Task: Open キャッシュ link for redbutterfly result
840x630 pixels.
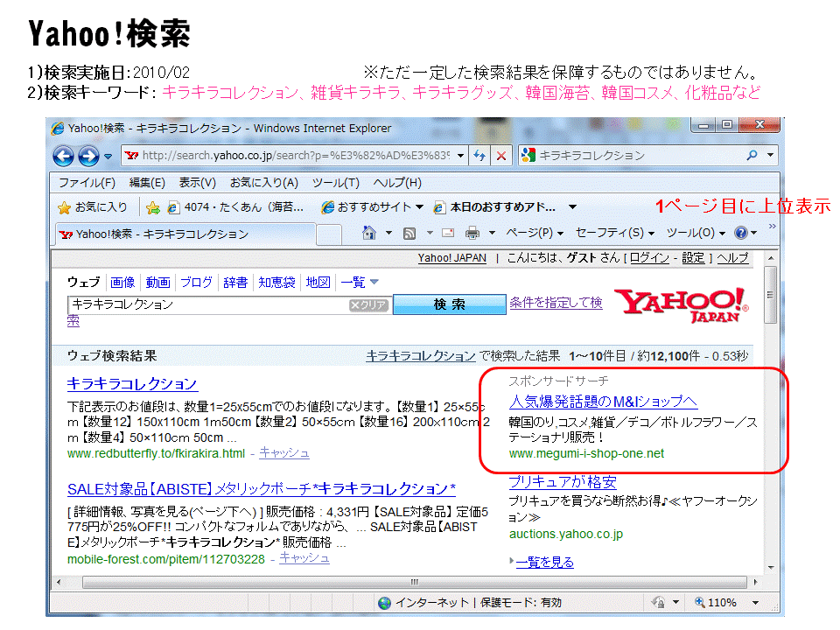Action: pos(284,453)
